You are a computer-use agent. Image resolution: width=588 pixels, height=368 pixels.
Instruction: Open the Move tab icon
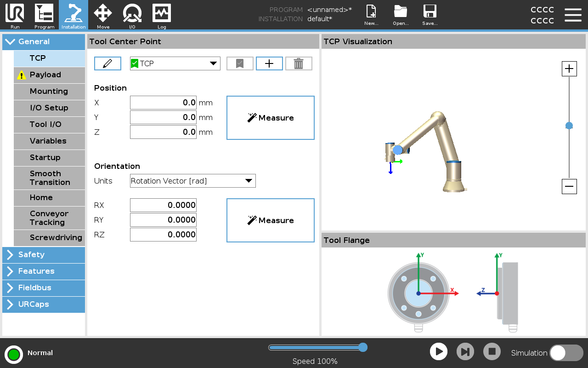[103, 15]
